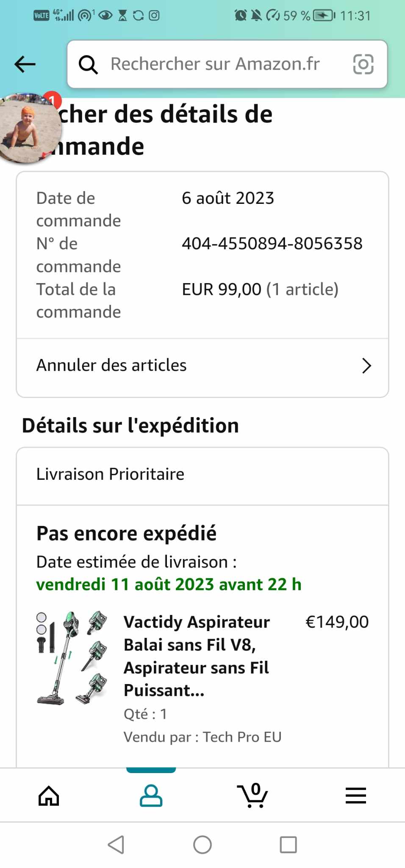Tap the order number 404-4550894-8056358

click(272, 244)
